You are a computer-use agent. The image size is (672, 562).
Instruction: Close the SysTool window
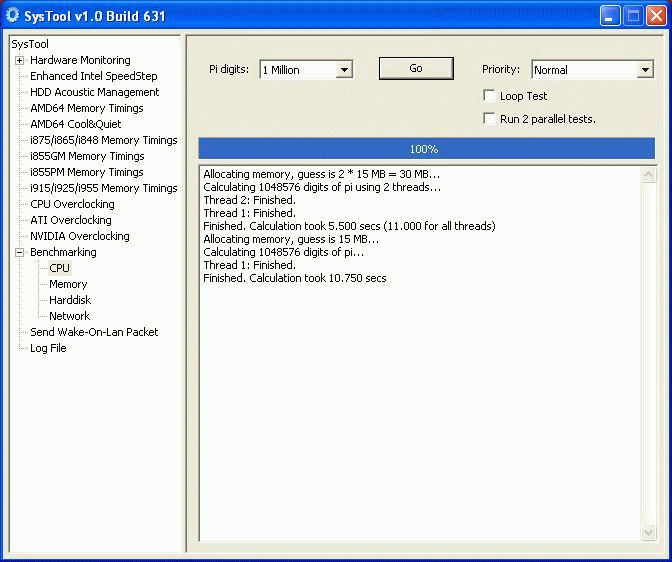point(656,16)
